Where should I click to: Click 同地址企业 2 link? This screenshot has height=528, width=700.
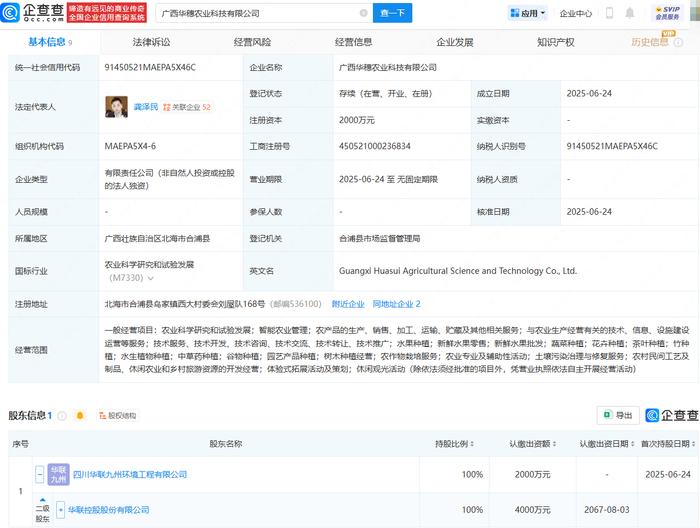[396, 304]
